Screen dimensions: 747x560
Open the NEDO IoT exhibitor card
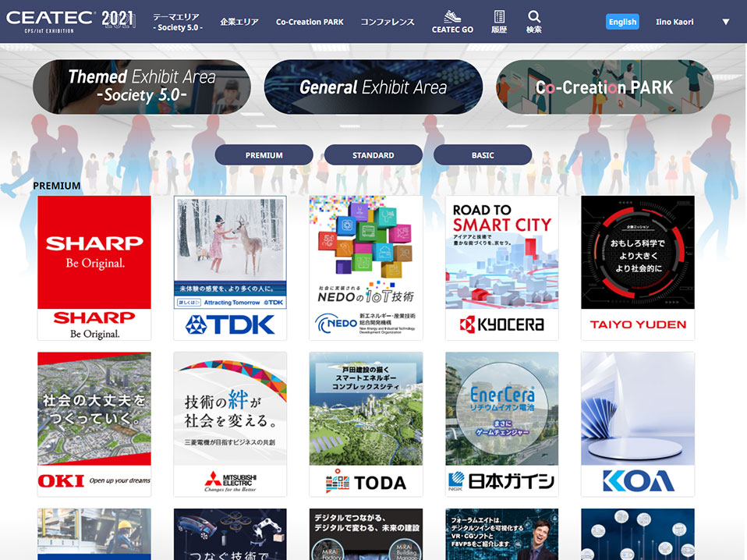pyautogui.click(x=366, y=268)
